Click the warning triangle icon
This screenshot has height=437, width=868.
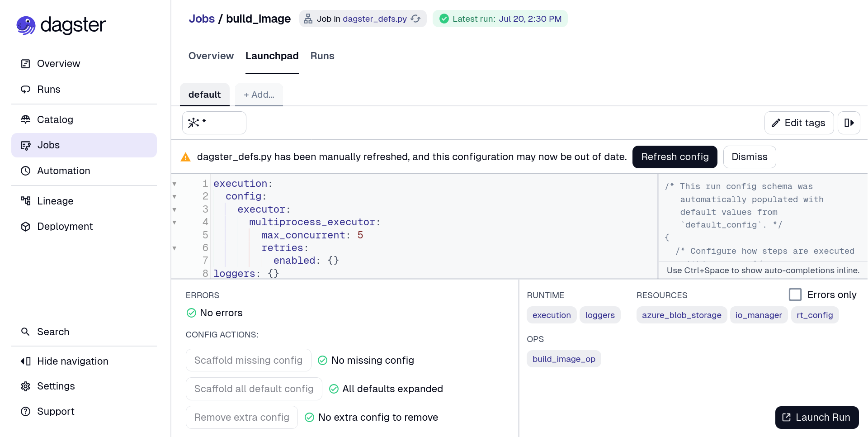coord(186,157)
